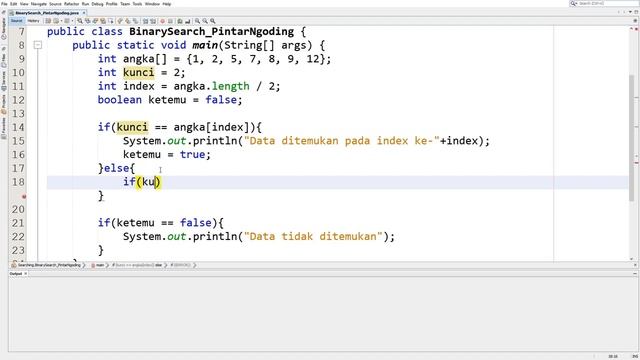This screenshot has height=360, width=640.
Task: Toggle Rectangular Selection icon
Action: pyautogui.click(x=111, y=21)
